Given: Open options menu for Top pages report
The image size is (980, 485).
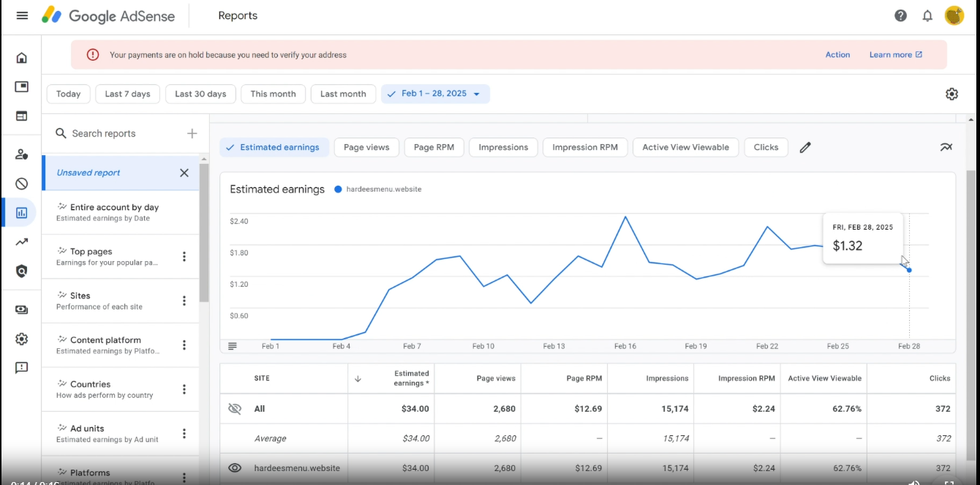Looking at the screenshot, I should click(184, 257).
